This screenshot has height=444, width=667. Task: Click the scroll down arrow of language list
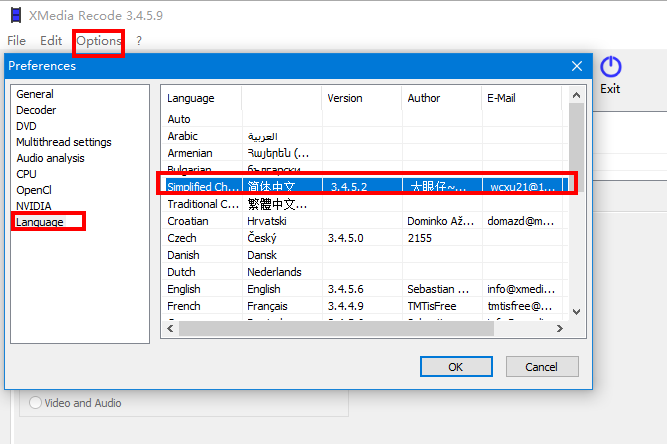tap(576, 312)
